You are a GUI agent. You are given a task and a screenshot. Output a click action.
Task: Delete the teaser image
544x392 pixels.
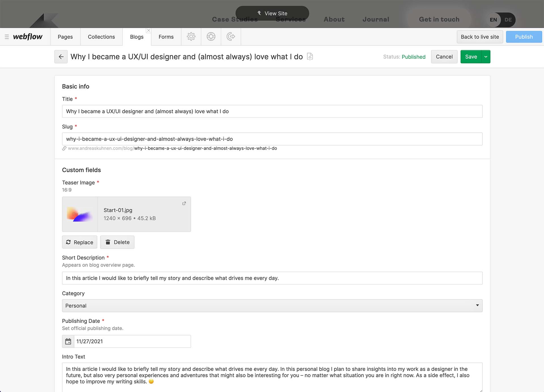117,242
